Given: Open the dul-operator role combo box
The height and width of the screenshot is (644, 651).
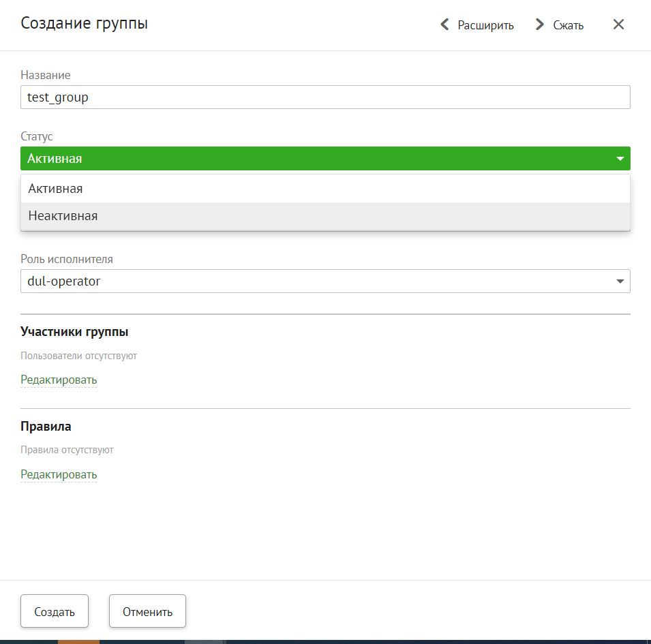Looking at the screenshot, I should [325, 281].
